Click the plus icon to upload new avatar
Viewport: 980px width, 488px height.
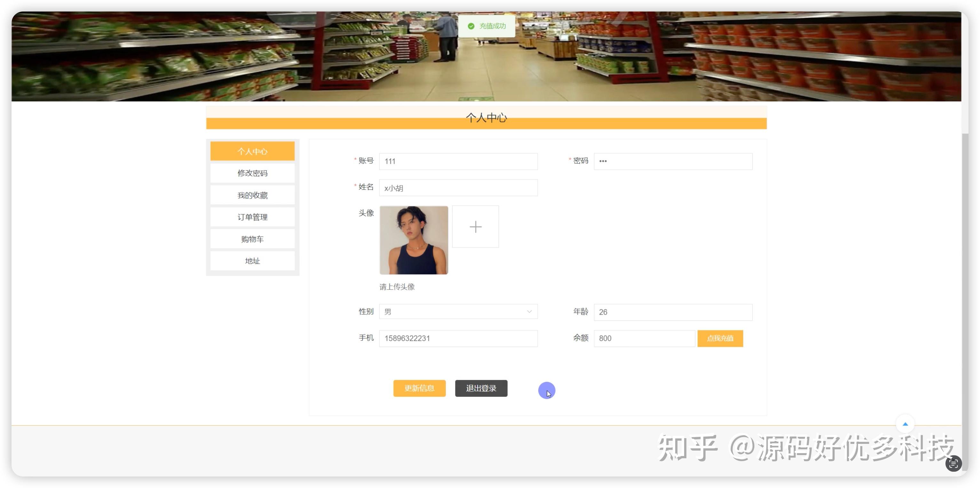point(476,227)
